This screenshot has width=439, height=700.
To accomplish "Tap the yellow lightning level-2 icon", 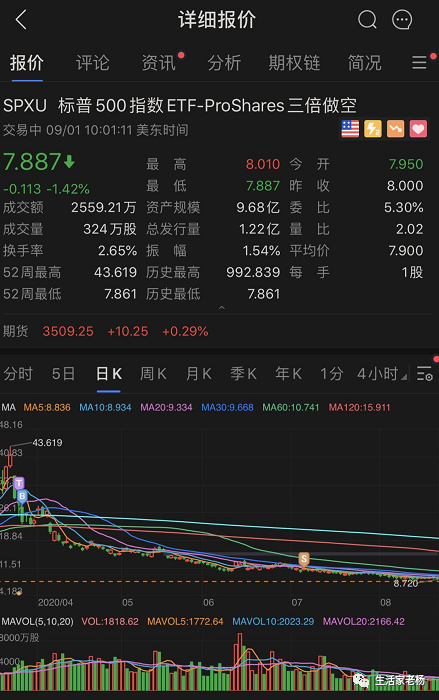I will coord(373,129).
